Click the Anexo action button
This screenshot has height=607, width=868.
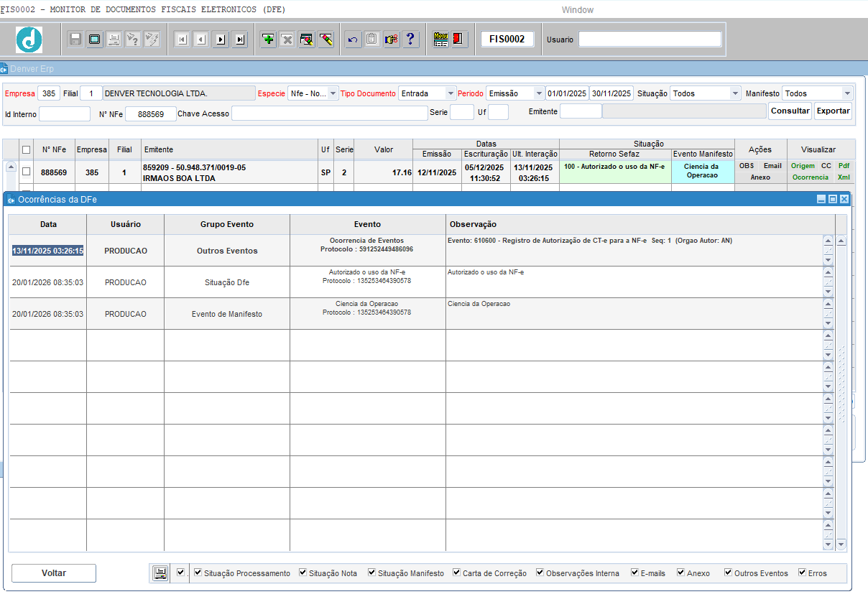pyautogui.click(x=760, y=177)
